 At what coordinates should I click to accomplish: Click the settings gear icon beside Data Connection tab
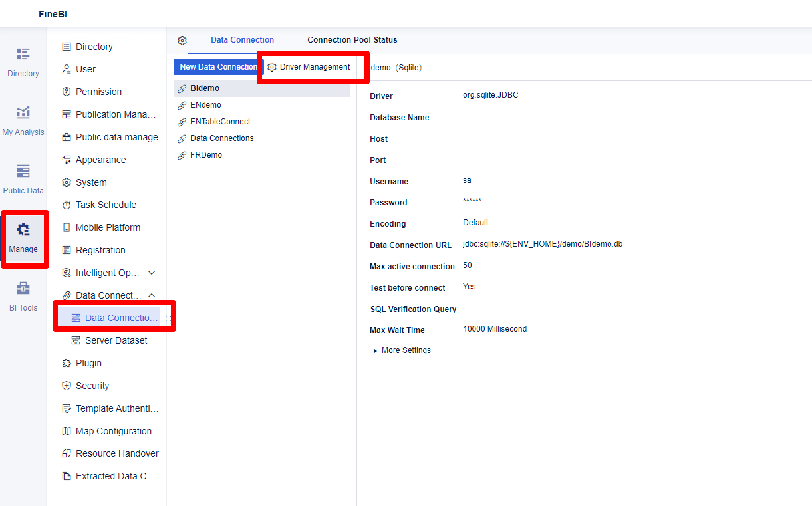[x=182, y=41]
